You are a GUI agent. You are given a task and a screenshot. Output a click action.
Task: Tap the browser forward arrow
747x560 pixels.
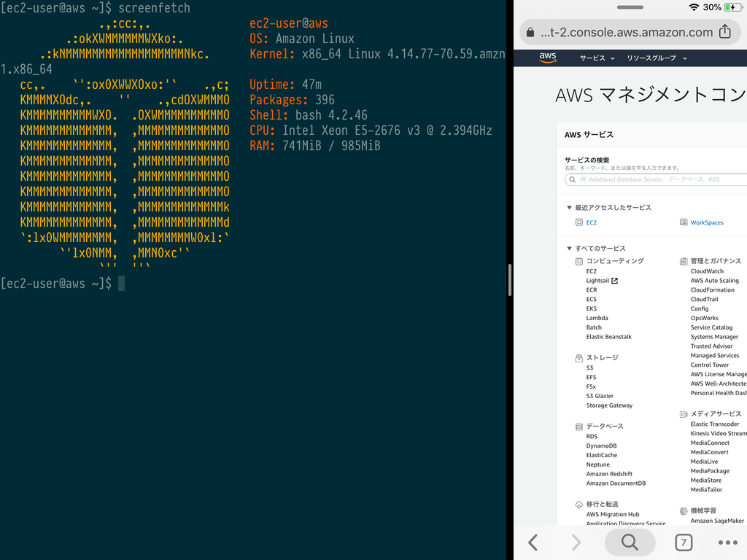pyautogui.click(x=576, y=542)
